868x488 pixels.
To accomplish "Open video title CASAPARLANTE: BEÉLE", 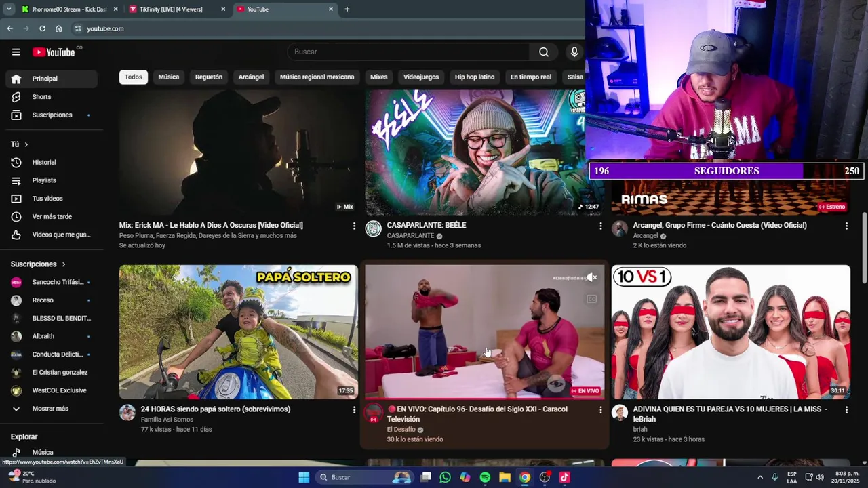I will (427, 225).
